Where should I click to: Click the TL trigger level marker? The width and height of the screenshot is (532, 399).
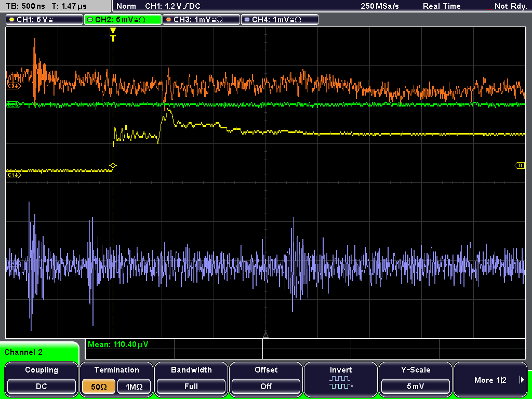pyautogui.click(x=520, y=166)
